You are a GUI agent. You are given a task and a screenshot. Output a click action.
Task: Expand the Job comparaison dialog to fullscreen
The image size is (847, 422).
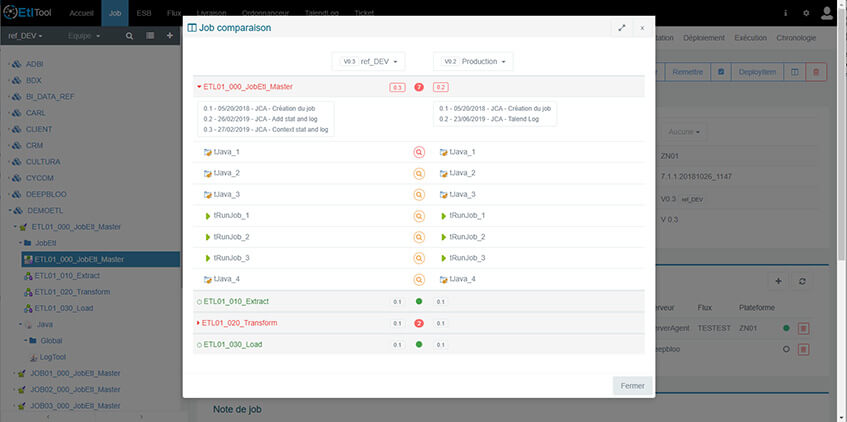click(622, 28)
